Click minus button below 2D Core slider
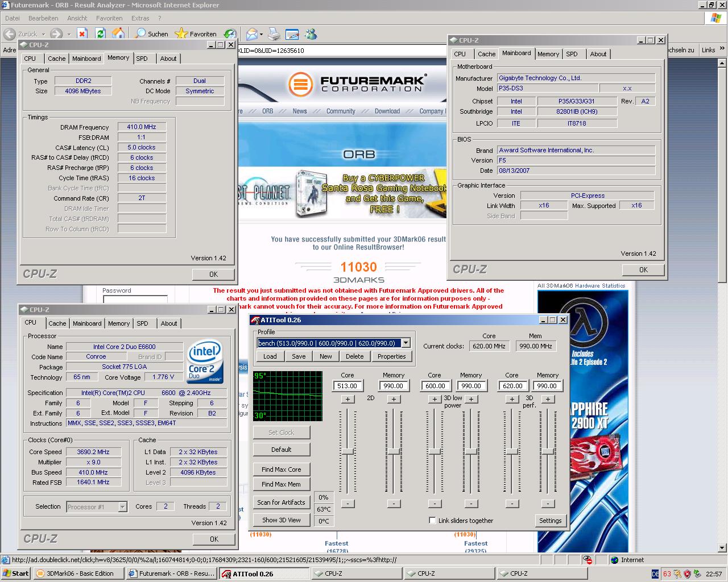The image size is (728, 582). (348, 504)
